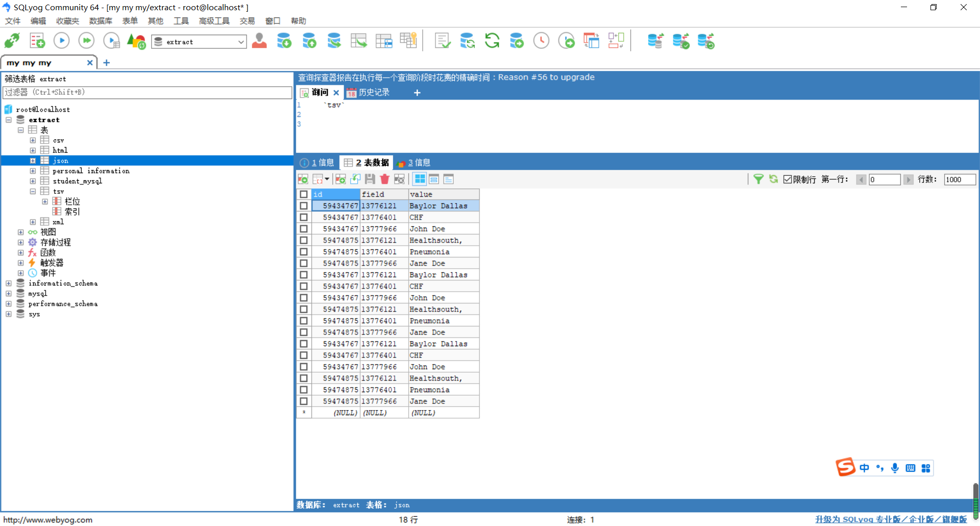Tick the checkbox for the last Jane Doe row

click(x=304, y=401)
